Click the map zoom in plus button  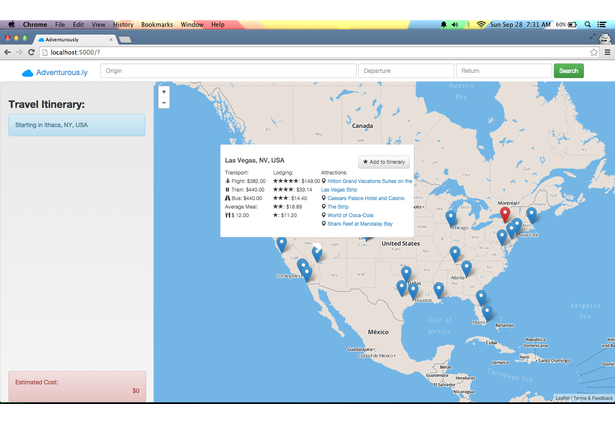tap(164, 92)
